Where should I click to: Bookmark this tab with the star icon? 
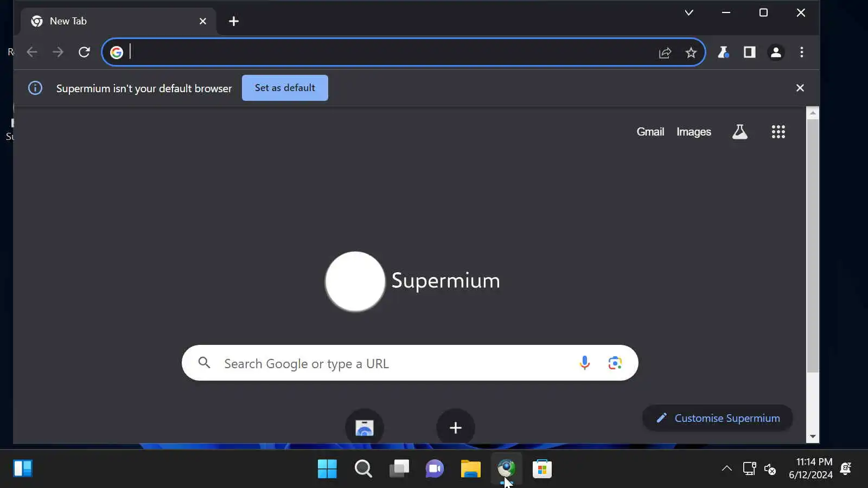[691, 53]
